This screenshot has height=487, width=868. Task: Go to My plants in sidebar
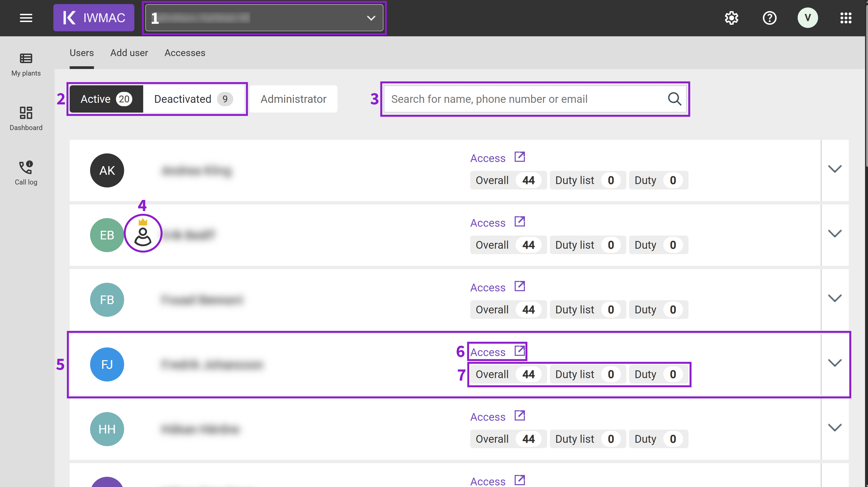[x=26, y=65]
